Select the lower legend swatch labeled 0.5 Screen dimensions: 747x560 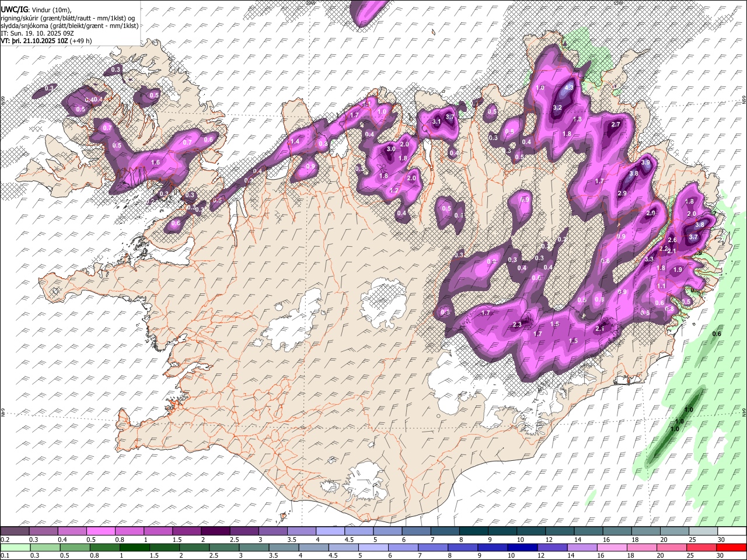point(75,547)
